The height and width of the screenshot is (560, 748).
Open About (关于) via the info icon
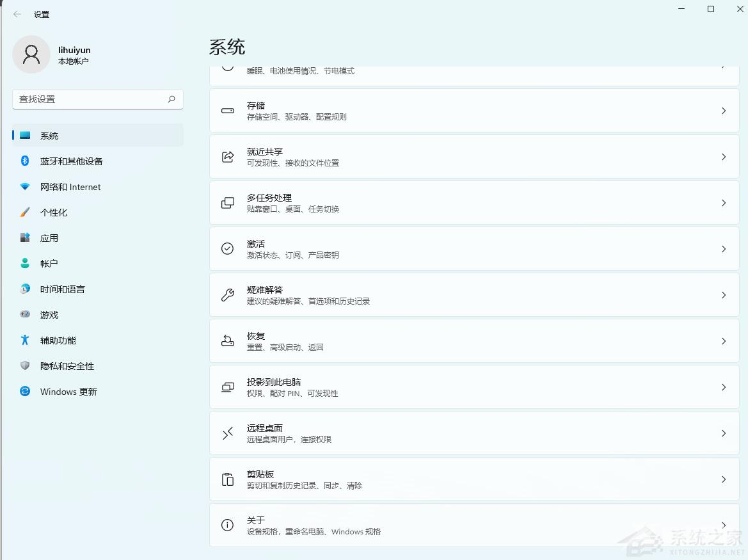[x=227, y=525]
